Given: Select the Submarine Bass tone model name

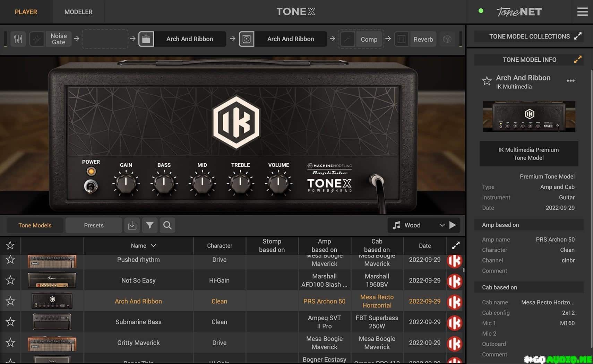Looking at the screenshot, I should [x=138, y=322].
